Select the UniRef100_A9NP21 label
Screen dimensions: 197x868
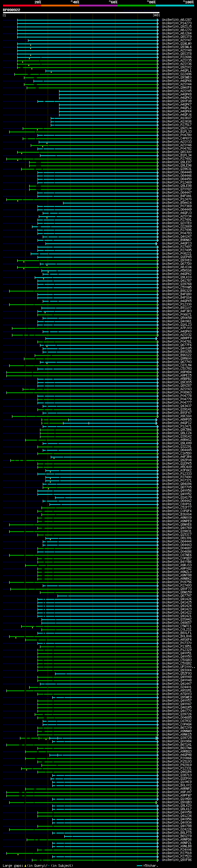(x=177, y=843)
